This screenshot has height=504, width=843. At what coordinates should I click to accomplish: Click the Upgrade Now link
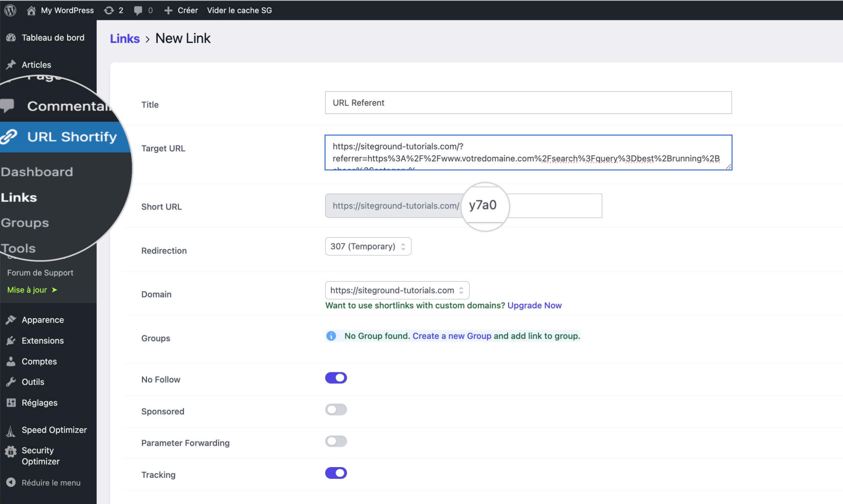tap(535, 305)
